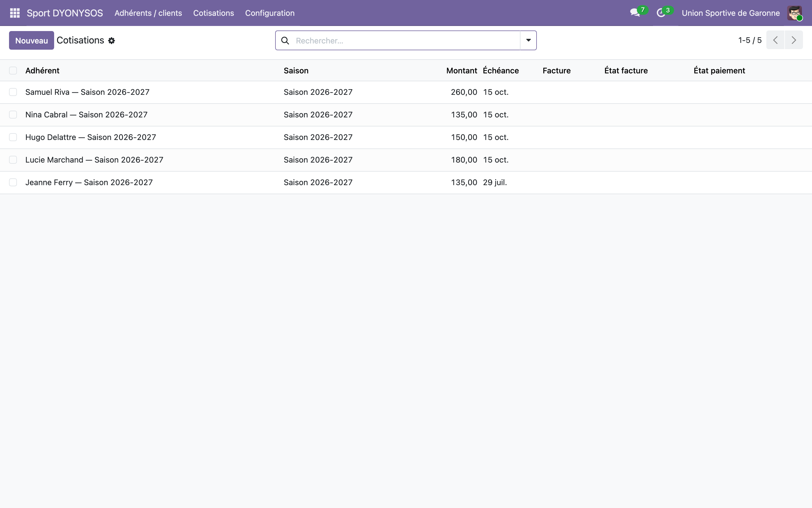This screenshot has height=508, width=812.
Task: Open Jeanne Ferry — Saison 2026-2027 record
Action: pos(89,182)
